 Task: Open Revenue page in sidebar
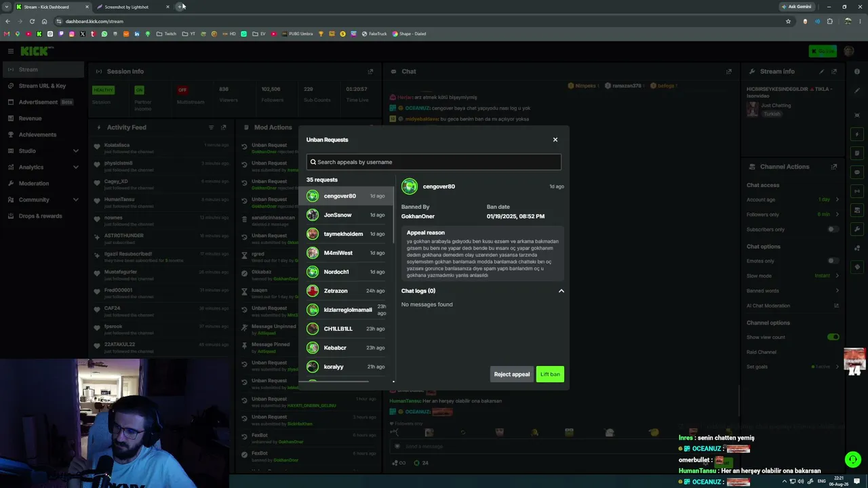point(43,119)
